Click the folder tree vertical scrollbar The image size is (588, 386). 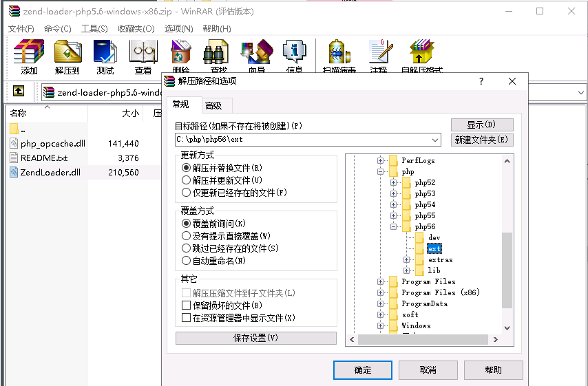pyautogui.click(x=507, y=268)
